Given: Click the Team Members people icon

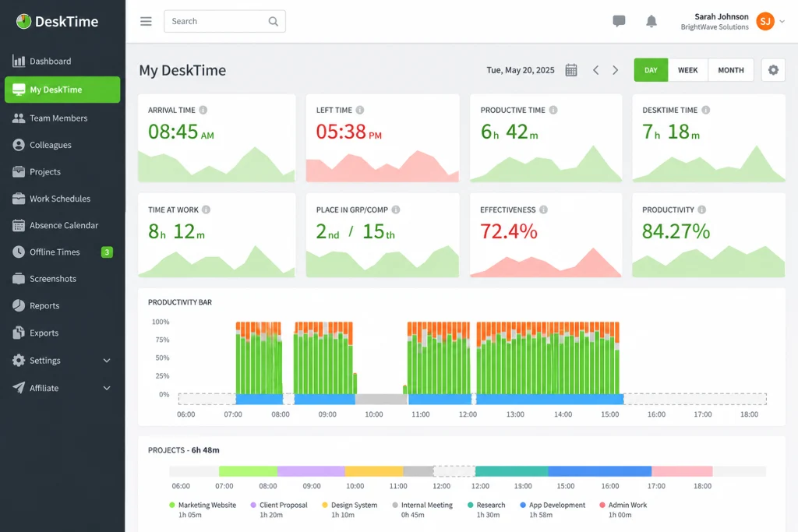Looking at the screenshot, I should [19, 118].
